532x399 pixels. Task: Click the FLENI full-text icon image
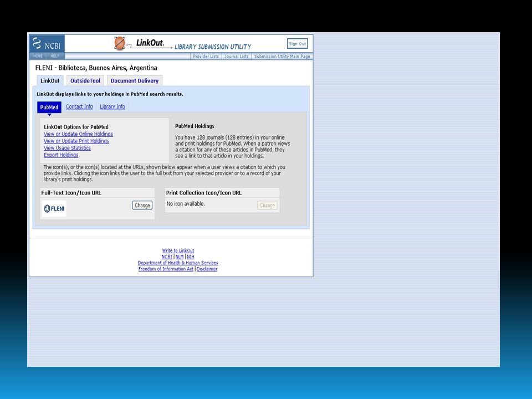54,208
